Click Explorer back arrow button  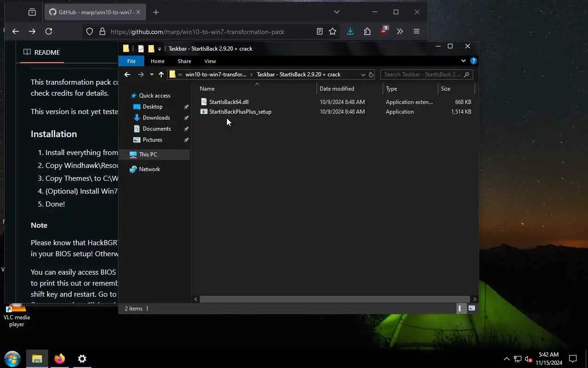tap(127, 75)
